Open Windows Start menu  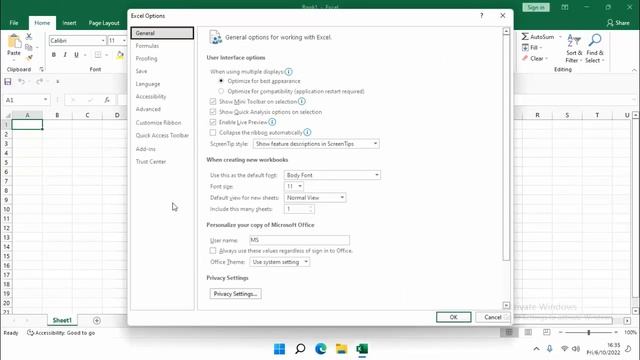coord(280,349)
